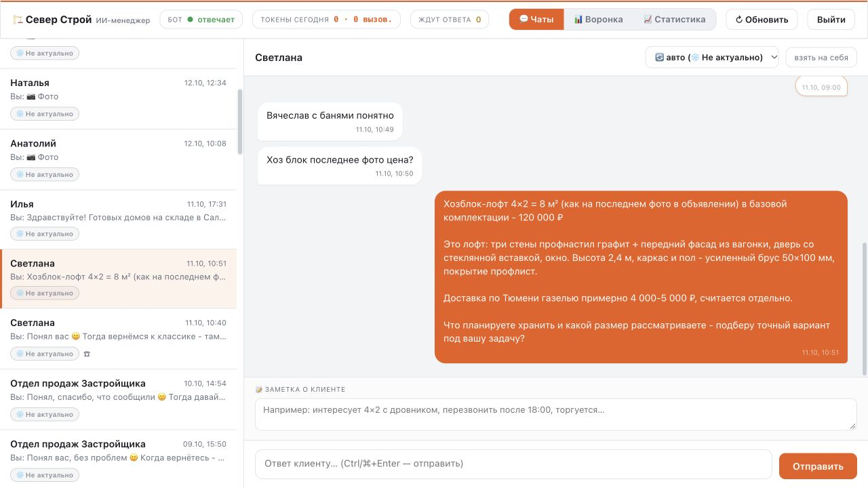Open Отдел продаж Застройщика chat 10.10, 14:54
Screen dimensions: 868x488
point(119,399)
